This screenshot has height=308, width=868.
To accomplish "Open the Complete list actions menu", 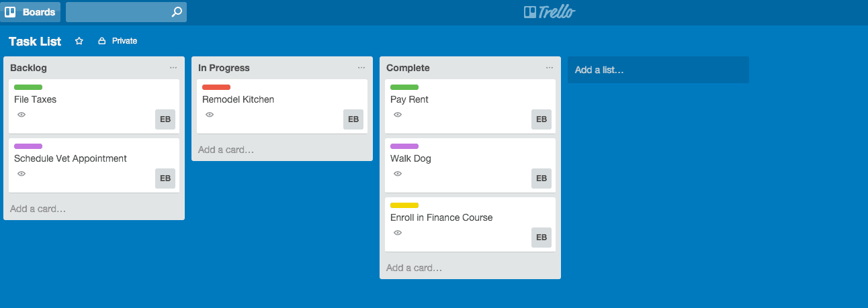I will pos(550,68).
